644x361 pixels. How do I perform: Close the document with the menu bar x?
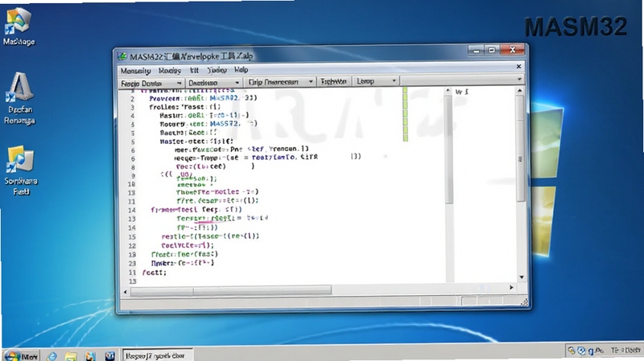[x=518, y=66]
